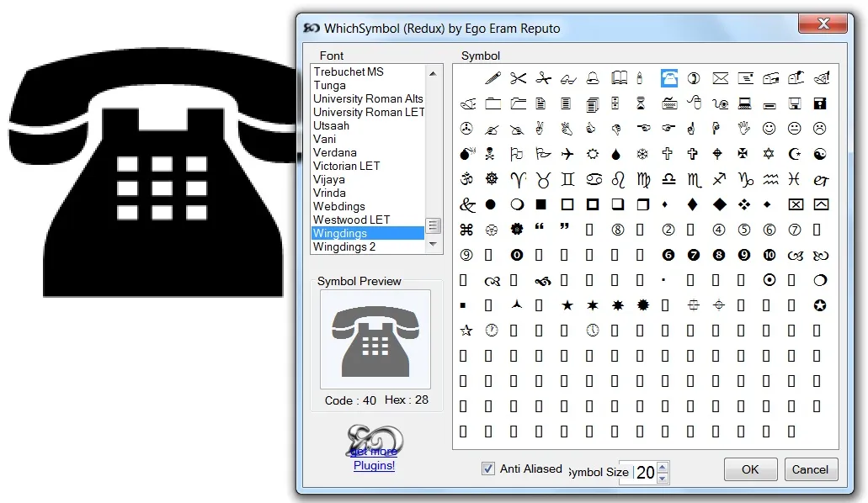Pick the Aries zodiac symbol
The height and width of the screenshot is (503, 868).
[x=518, y=180]
